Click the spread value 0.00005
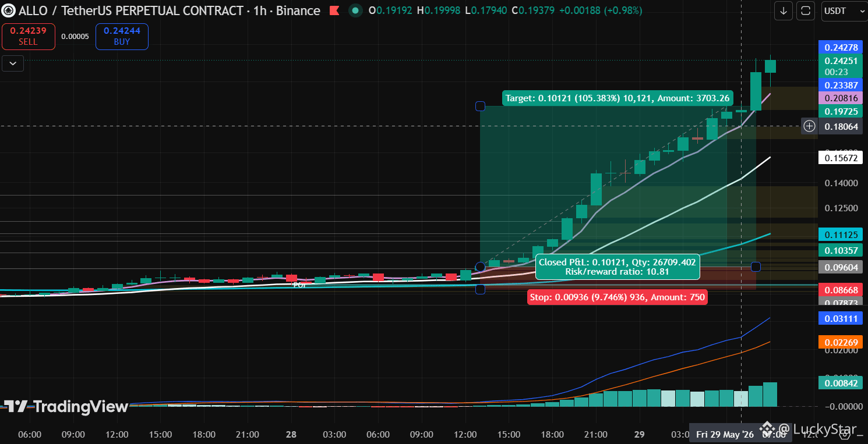This screenshot has height=444, width=868. pyautogui.click(x=75, y=36)
